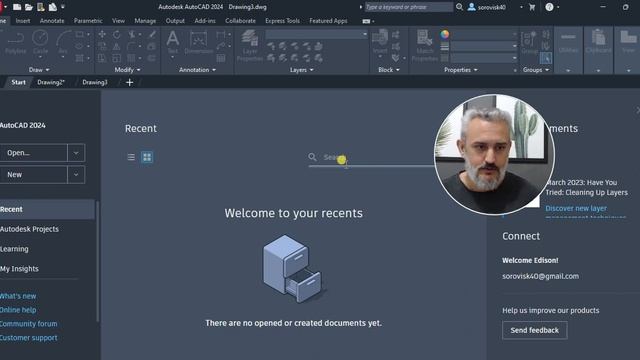Viewport: 640px width, 360px height.
Task: Click the Clipboard panel icon
Action: point(598,42)
